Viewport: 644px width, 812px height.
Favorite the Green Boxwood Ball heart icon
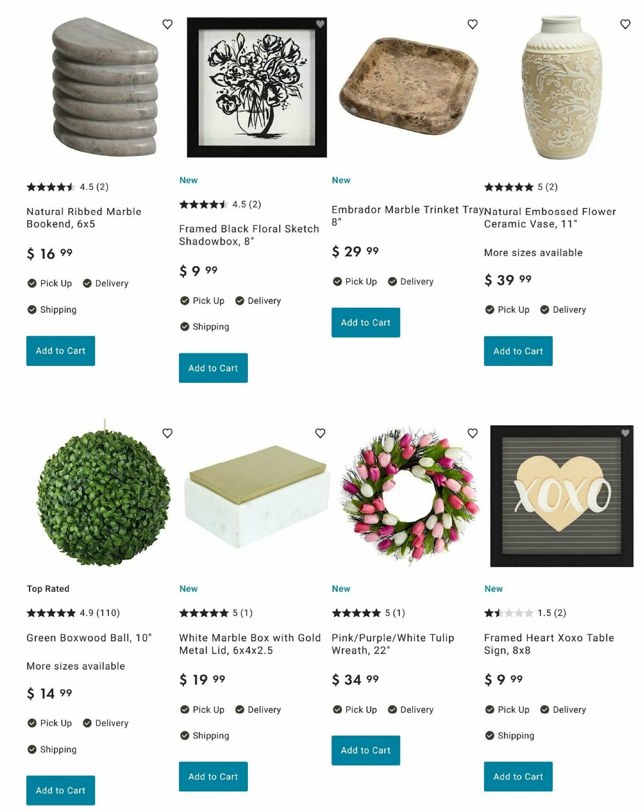(167, 433)
